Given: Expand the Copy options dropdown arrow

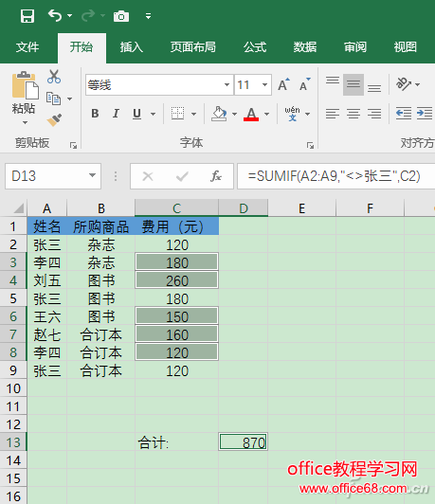Looking at the screenshot, I should 70,99.
